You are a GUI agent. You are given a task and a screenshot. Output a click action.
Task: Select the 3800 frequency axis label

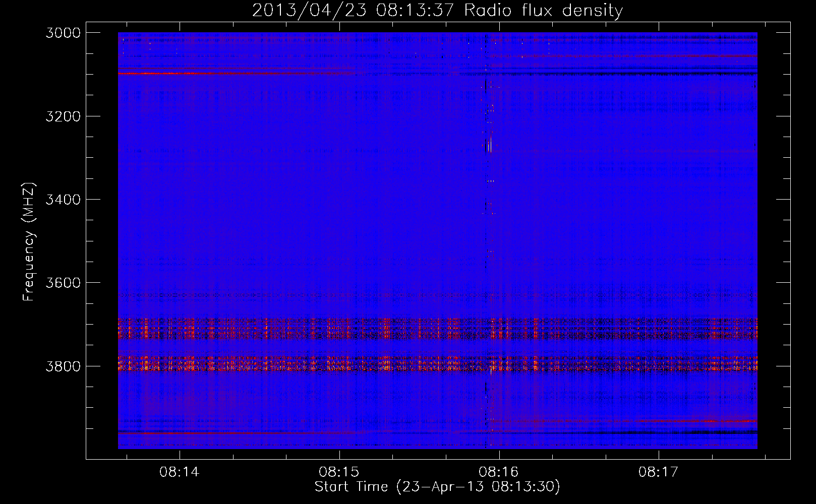63,366
